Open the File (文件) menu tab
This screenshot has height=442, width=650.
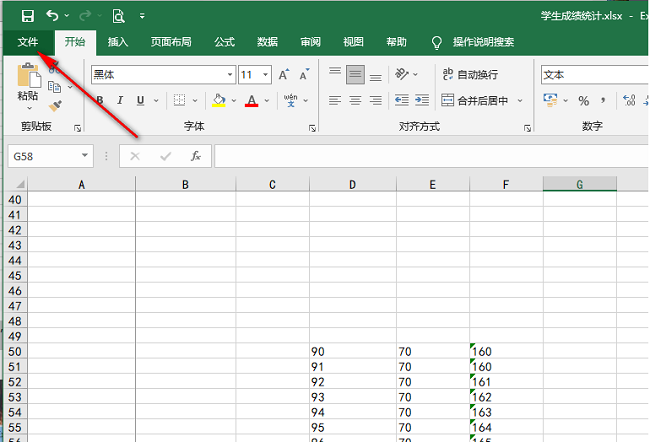[x=28, y=42]
